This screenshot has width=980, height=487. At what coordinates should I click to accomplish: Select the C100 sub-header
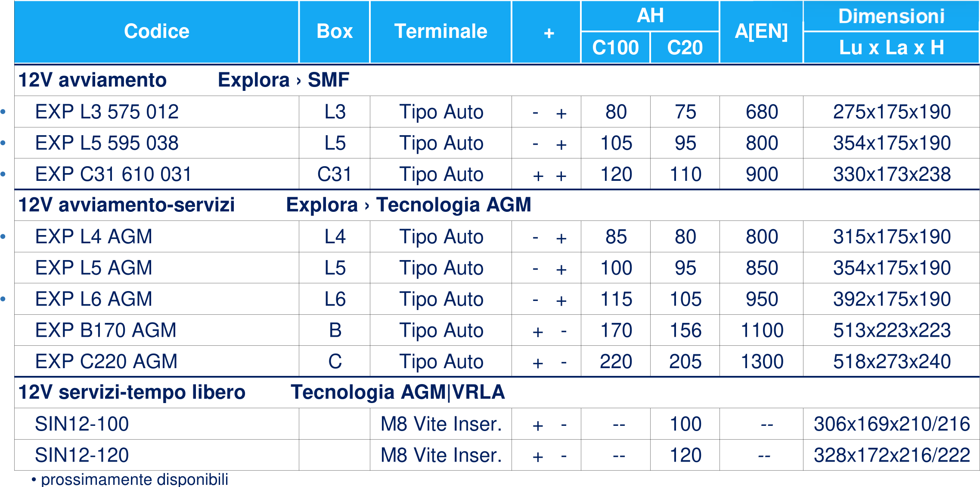(x=615, y=48)
